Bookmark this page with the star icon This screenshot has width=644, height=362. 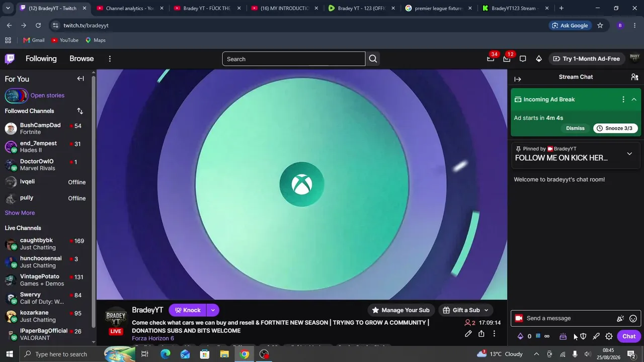(x=600, y=26)
